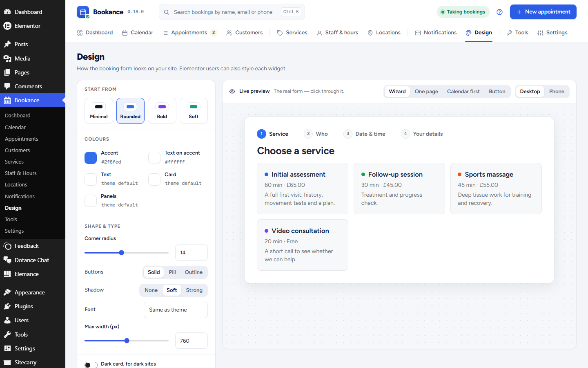
Task: Click the Taking bookings status badge
Action: tap(463, 12)
